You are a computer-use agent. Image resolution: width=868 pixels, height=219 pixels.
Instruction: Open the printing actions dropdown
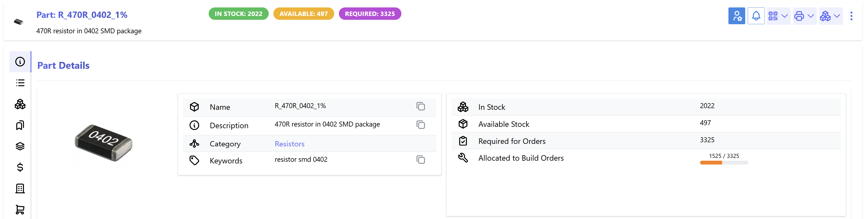[x=804, y=16]
